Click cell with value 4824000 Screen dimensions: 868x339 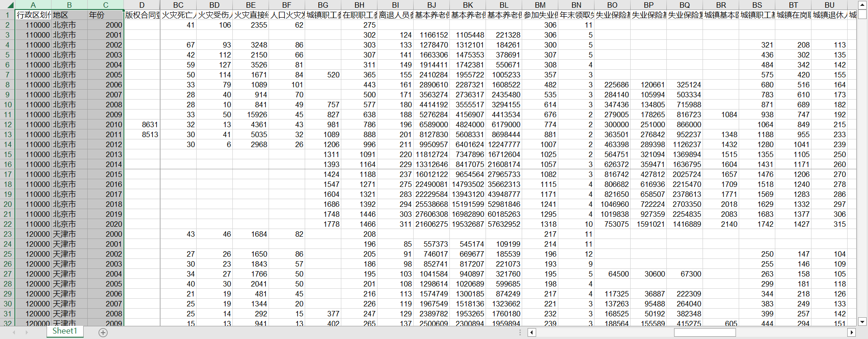[468, 124]
